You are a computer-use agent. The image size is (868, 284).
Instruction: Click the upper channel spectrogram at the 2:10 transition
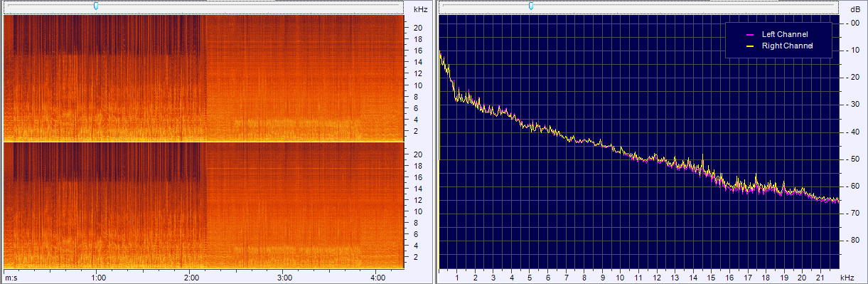[204, 78]
